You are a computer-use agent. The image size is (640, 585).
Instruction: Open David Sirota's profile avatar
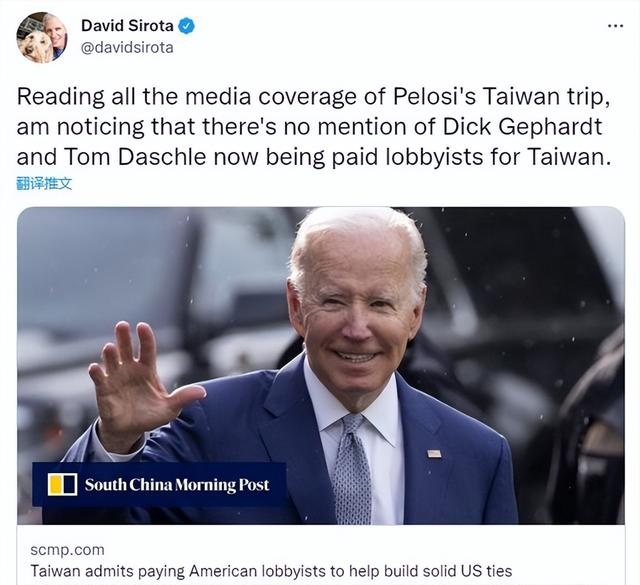point(42,37)
